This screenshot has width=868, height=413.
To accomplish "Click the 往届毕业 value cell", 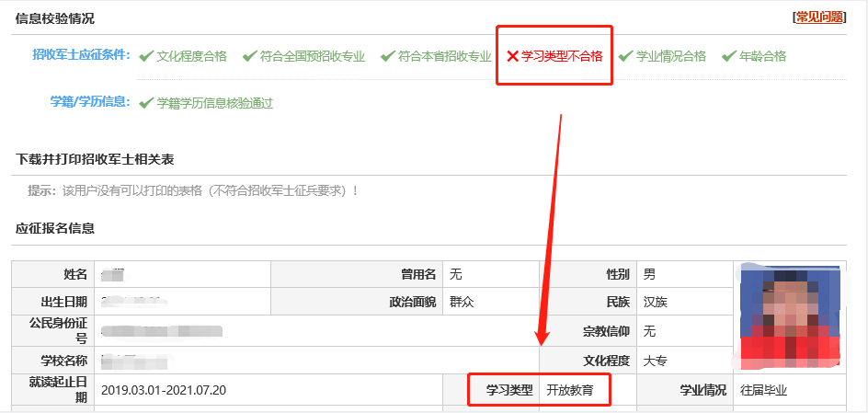I will [763, 390].
